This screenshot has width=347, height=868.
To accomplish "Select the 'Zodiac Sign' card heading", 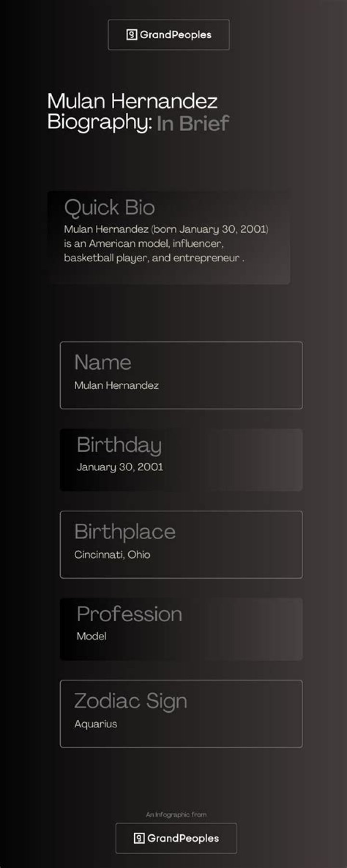I will tap(130, 701).
